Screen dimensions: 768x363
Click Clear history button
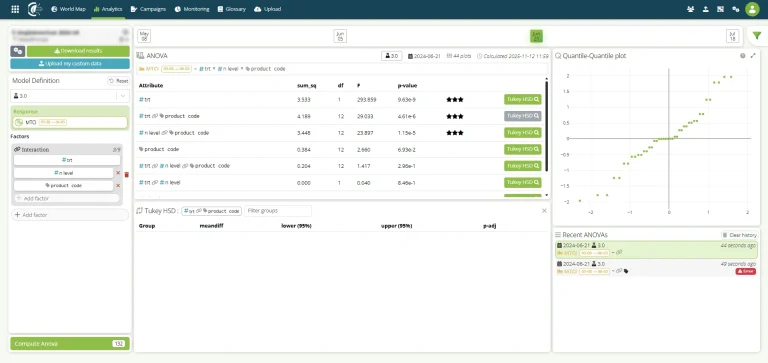pyautogui.click(x=740, y=235)
